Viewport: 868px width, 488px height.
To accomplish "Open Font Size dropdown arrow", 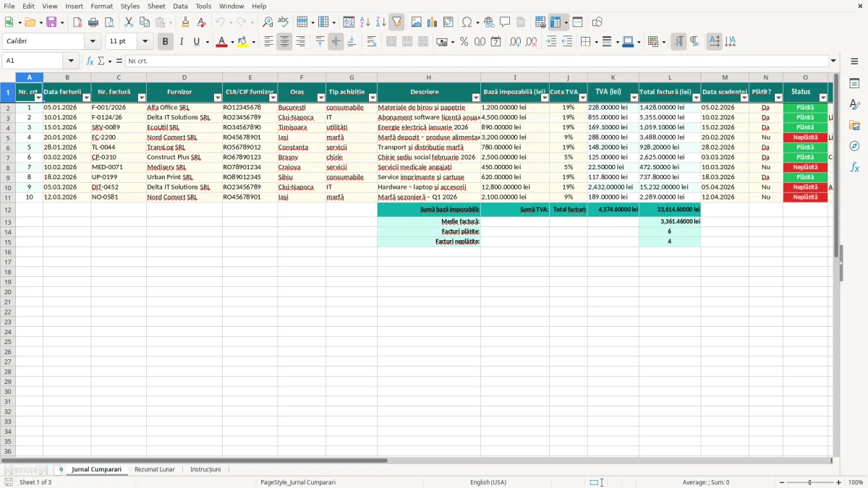I will coord(145,42).
